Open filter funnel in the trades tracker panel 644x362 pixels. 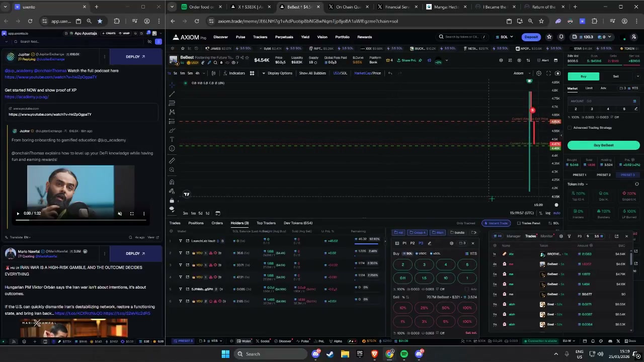point(569,236)
